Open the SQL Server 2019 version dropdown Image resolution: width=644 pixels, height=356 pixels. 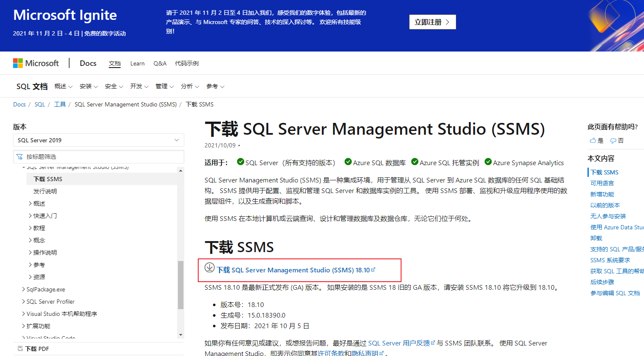[99, 140]
